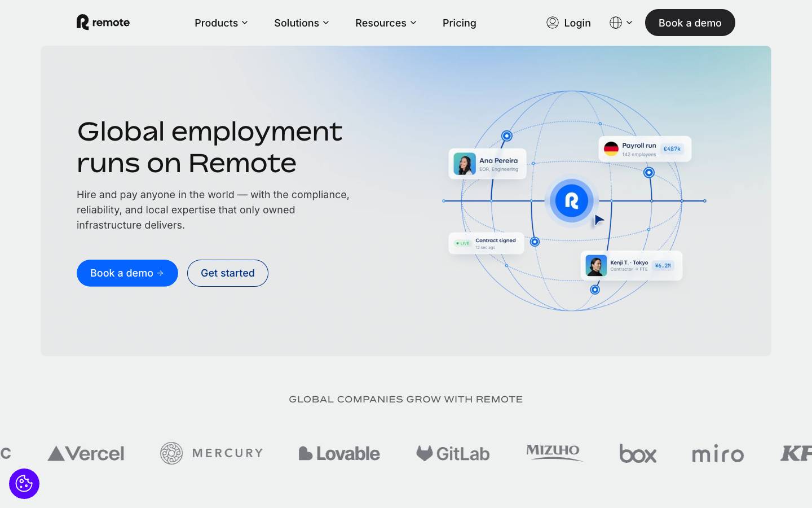This screenshot has height=508, width=812.
Task: Click the German flag on Payroll run card
Action: click(611, 149)
